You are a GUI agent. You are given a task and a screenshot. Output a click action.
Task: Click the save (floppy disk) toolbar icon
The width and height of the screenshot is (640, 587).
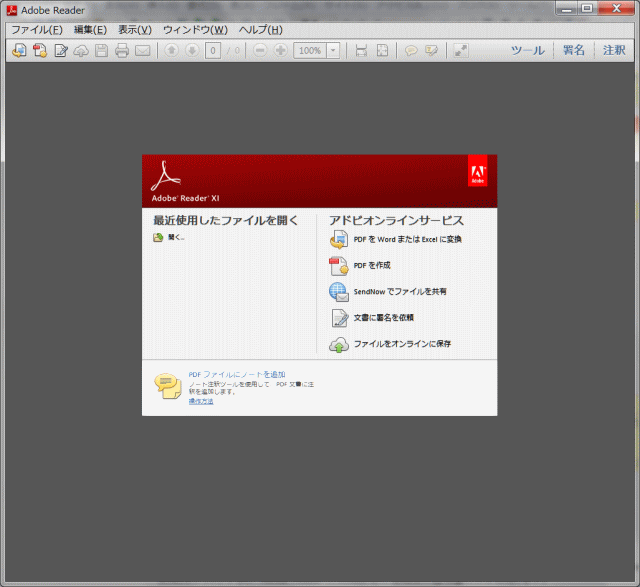coord(102,51)
